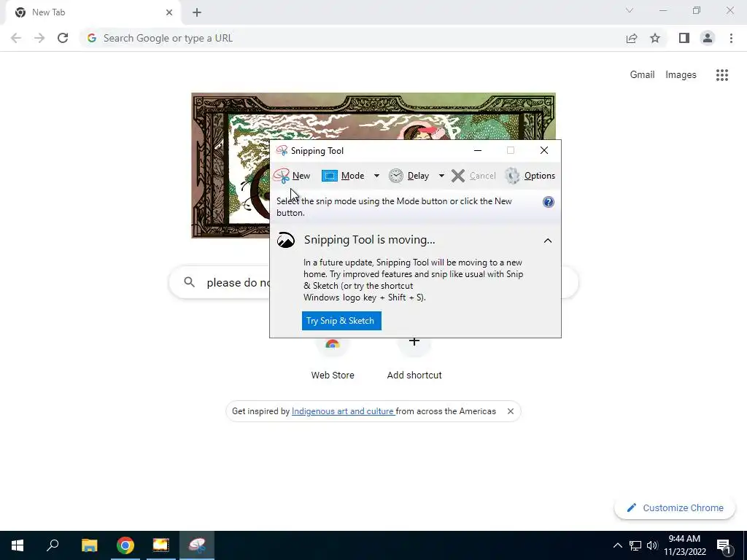Click the grayed Cancel button
Viewport: 747px width, 560px height.
point(473,176)
